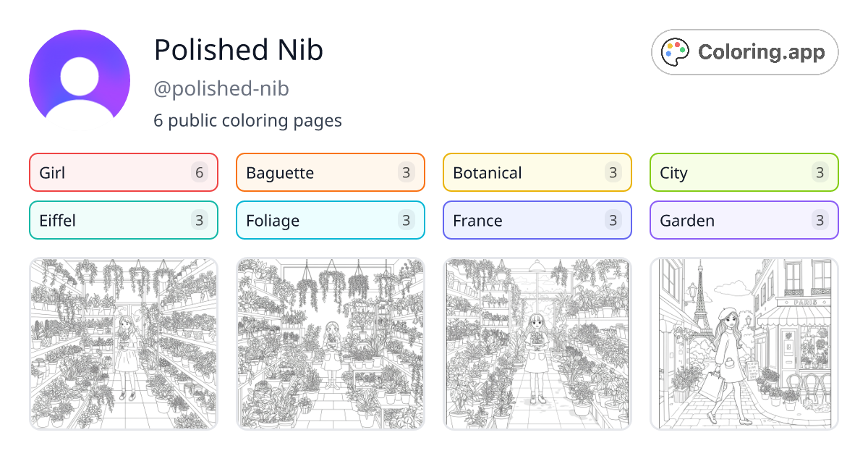The width and height of the screenshot is (868, 456).
Task: Click the Garden tag count badge
Action: click(820, 220)
